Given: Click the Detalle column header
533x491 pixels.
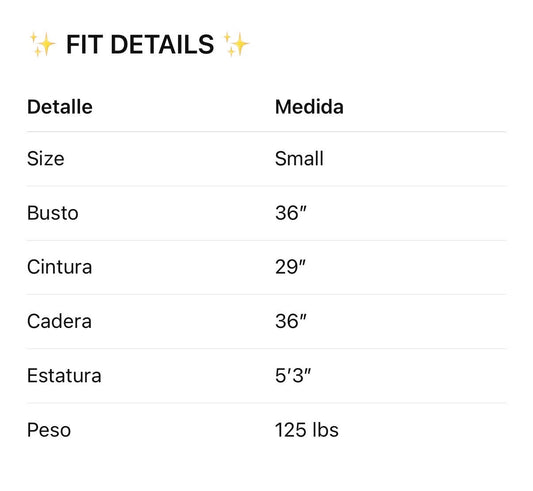Looking at the screenshot, I should click(x=60, y=107).
